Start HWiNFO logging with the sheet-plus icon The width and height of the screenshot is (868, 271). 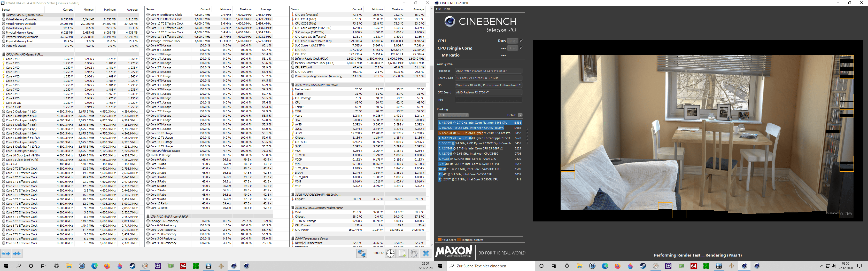coord(402,253)
